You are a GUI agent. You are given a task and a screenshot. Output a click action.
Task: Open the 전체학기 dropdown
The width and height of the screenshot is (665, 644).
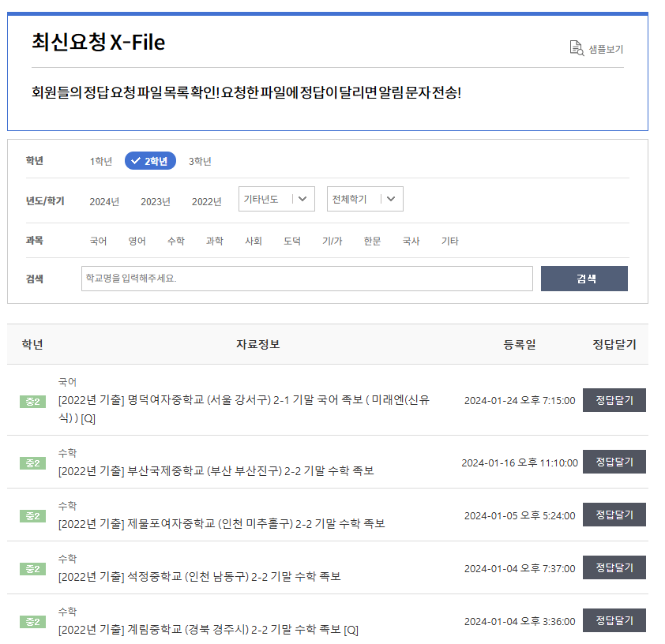[365, 198]
